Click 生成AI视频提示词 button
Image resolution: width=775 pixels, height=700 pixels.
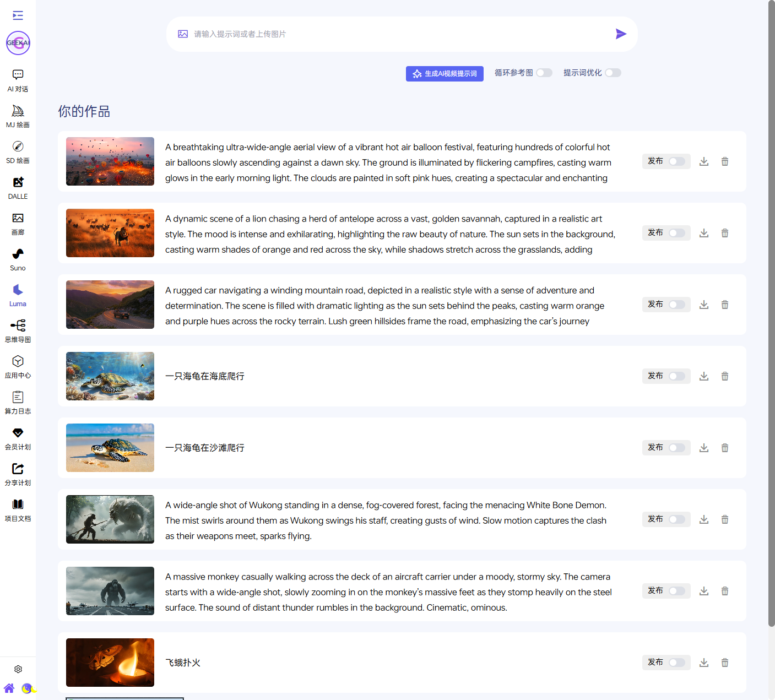click(445, 74)
